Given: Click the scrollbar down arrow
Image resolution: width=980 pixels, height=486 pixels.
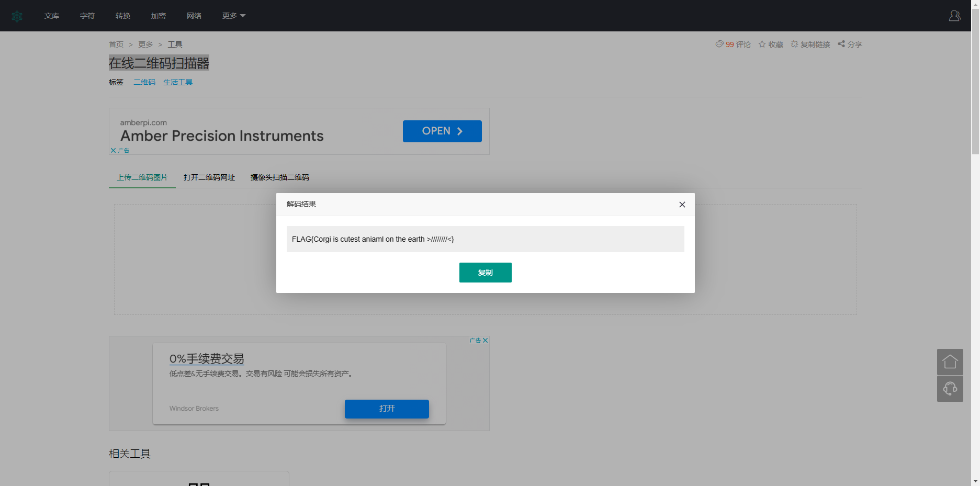Looking at the screenshot, I should (x=975, y=481).
